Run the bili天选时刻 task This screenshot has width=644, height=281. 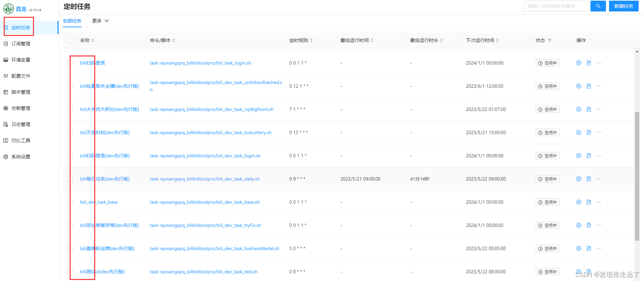(578, 132)
